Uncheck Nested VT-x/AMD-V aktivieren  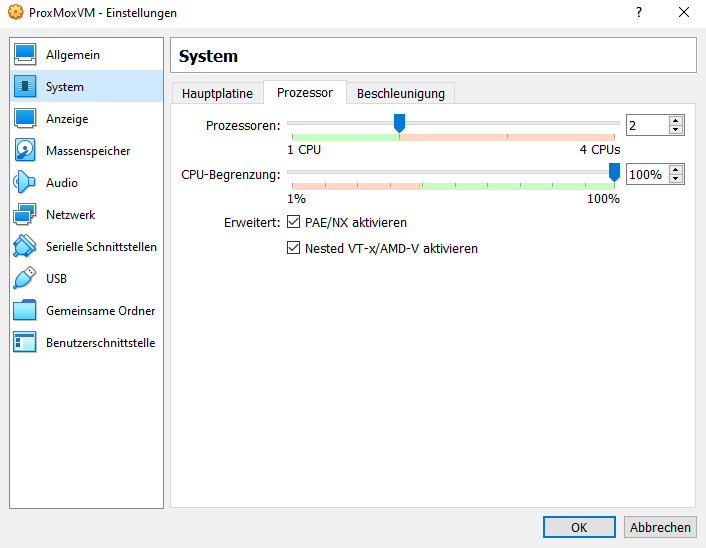[293, 248]
